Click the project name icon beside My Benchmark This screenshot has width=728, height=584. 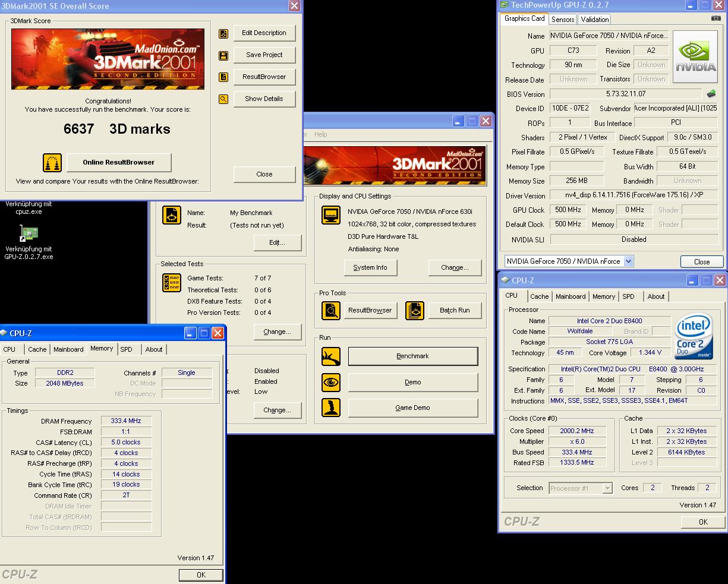pyautogui.click(x=172, y=215)
